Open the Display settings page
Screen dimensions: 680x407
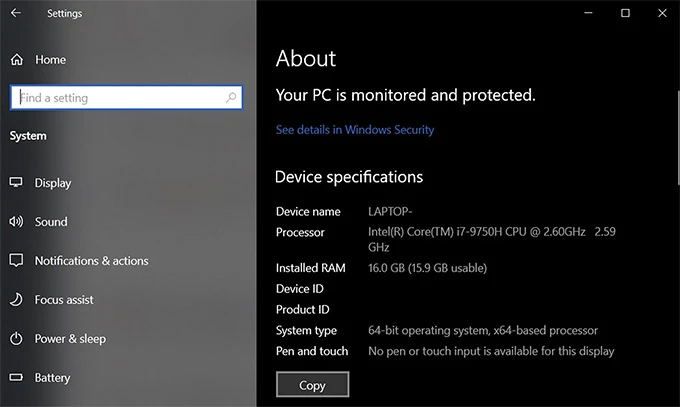click(x=53, y=183)
